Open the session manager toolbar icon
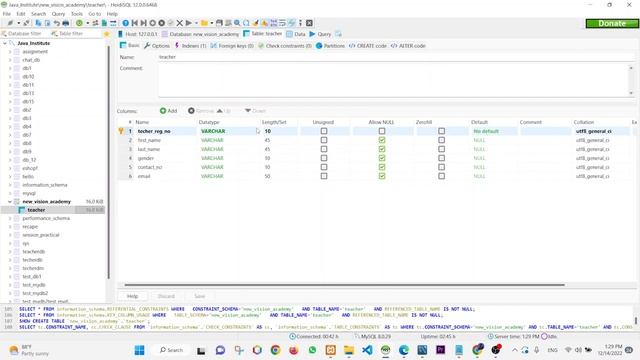 10,23
